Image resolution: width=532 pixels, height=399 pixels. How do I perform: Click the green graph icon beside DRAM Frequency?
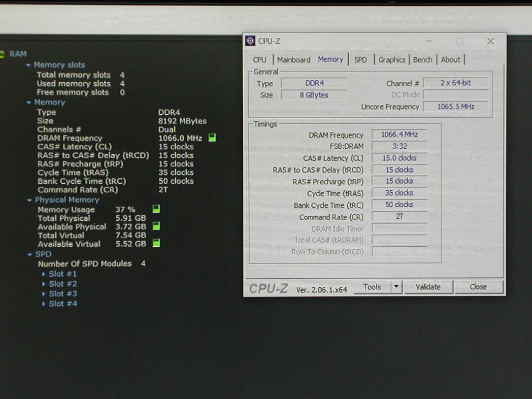(x=212, y=138)
